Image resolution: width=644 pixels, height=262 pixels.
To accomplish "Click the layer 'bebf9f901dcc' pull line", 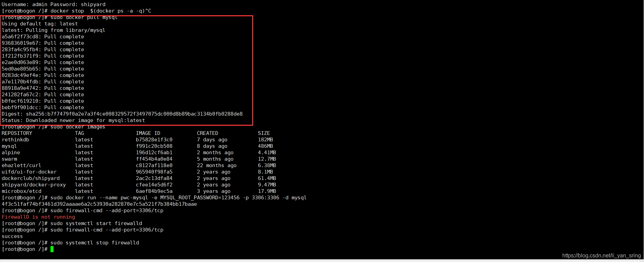I will 43,107.
